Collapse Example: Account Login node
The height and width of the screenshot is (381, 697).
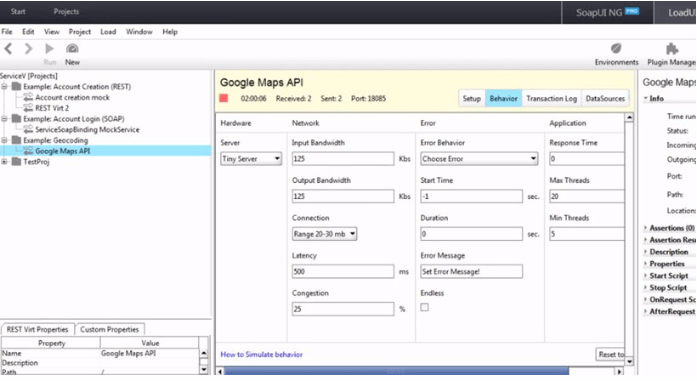[x=4, y=119]
